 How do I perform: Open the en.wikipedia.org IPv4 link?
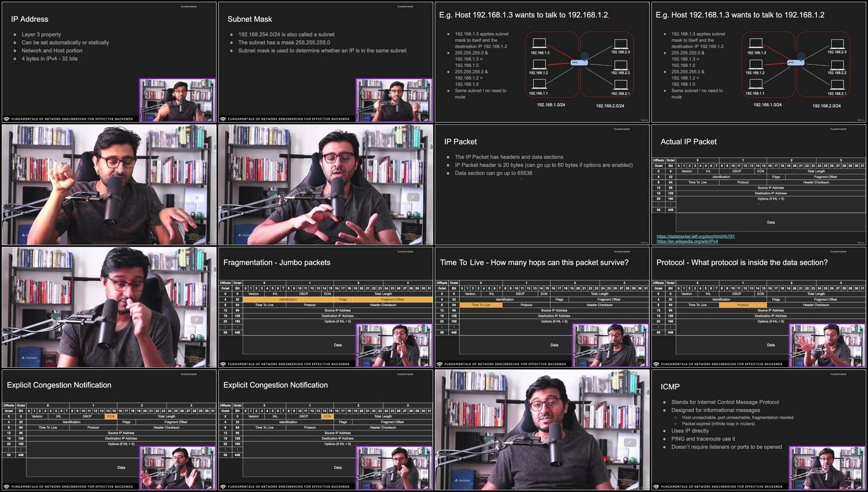pos(687,241)
